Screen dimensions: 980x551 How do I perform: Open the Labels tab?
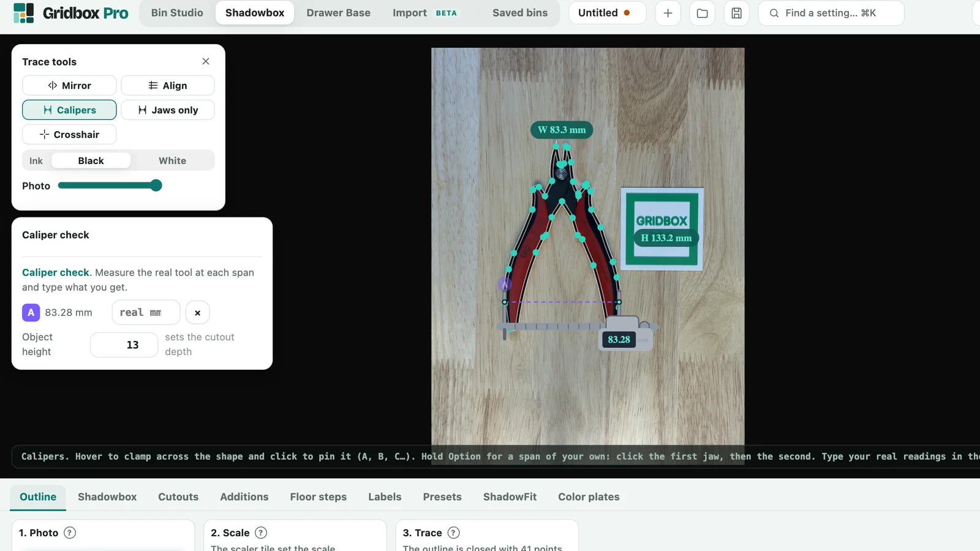[385, 497]
